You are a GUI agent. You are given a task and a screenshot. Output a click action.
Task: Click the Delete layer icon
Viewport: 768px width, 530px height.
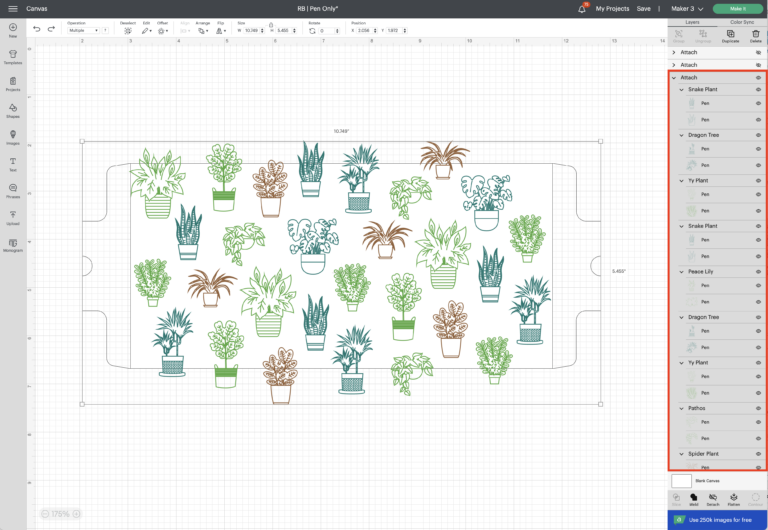[x=756, y=33]
